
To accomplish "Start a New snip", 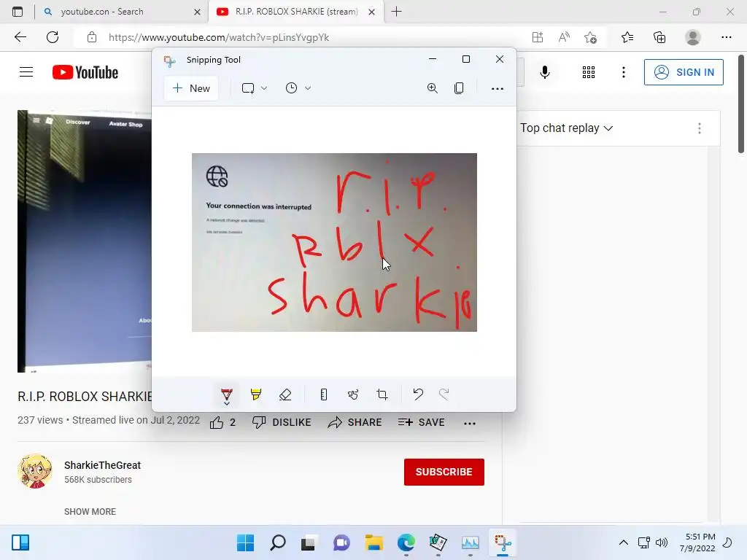I will point(191,88).
